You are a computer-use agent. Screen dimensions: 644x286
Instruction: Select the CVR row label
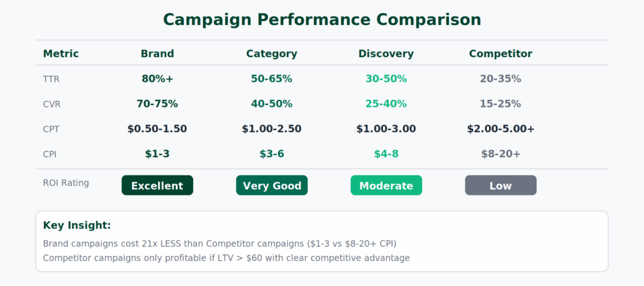[x=52, y=104]
